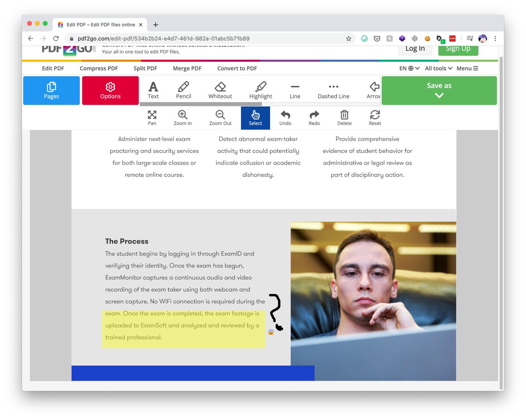Expand the Save as menu
Screen dimensions: 526x420
point(439,91)
